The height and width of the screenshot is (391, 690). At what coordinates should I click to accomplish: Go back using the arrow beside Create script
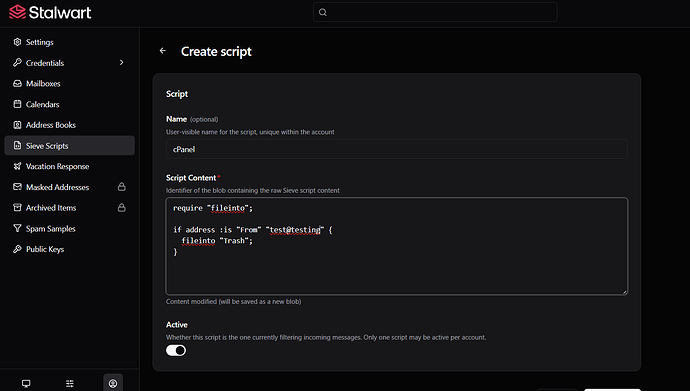coord(163,51)
